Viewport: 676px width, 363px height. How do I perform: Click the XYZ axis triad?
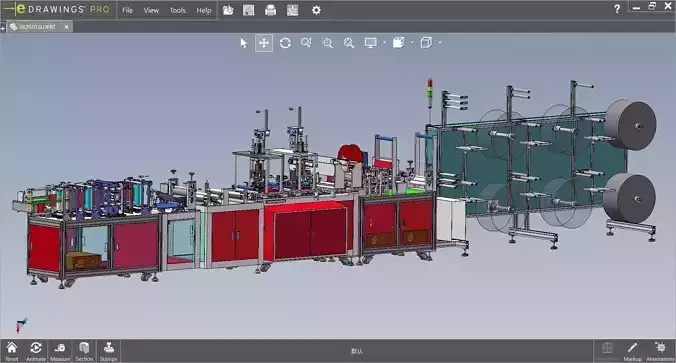[x=21, y=325]
